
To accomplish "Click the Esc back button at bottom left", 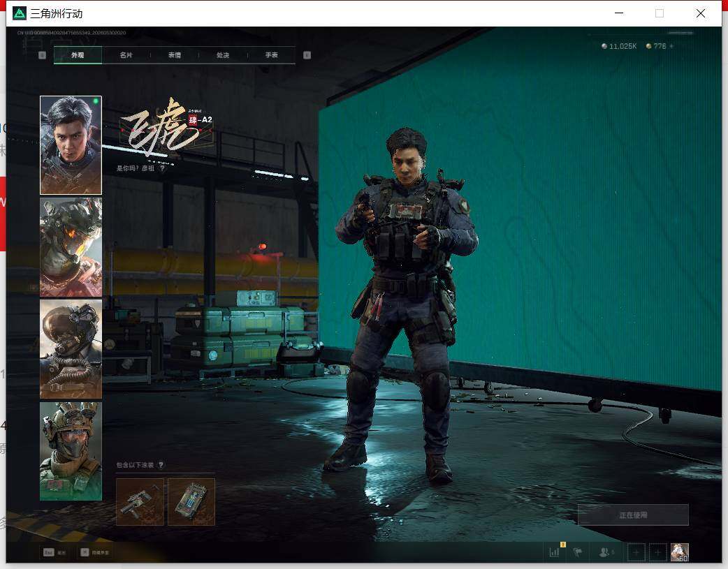I will tap(54, 552).
